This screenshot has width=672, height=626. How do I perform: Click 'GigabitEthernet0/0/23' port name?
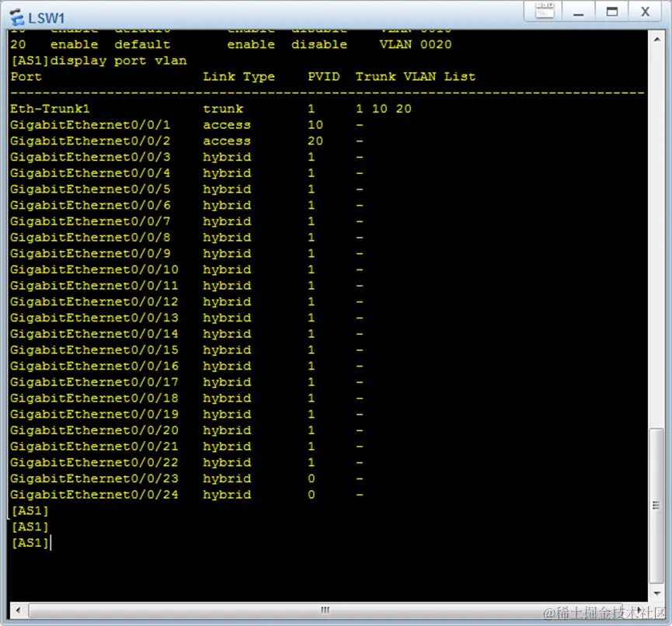click(94, 478)
